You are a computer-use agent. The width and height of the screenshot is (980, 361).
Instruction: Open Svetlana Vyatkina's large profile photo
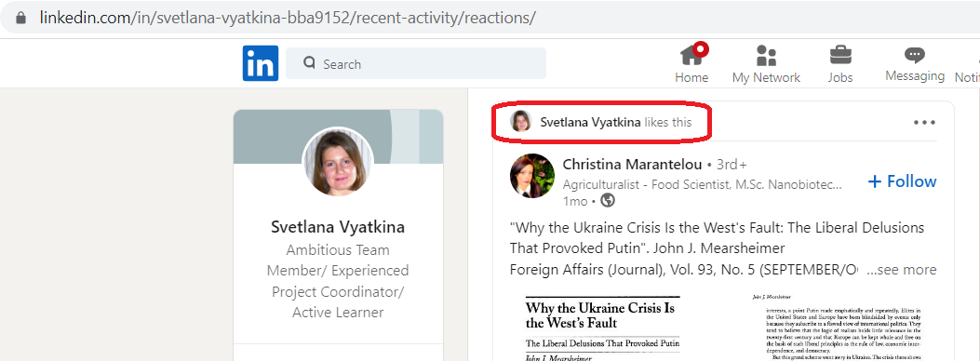point(338,163)
